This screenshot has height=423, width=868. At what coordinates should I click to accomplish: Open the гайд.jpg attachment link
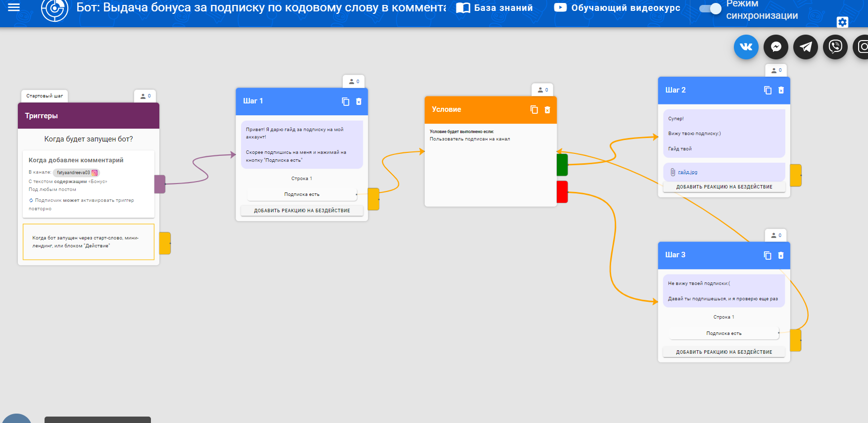pyautogui.click(x=687, y=172)
